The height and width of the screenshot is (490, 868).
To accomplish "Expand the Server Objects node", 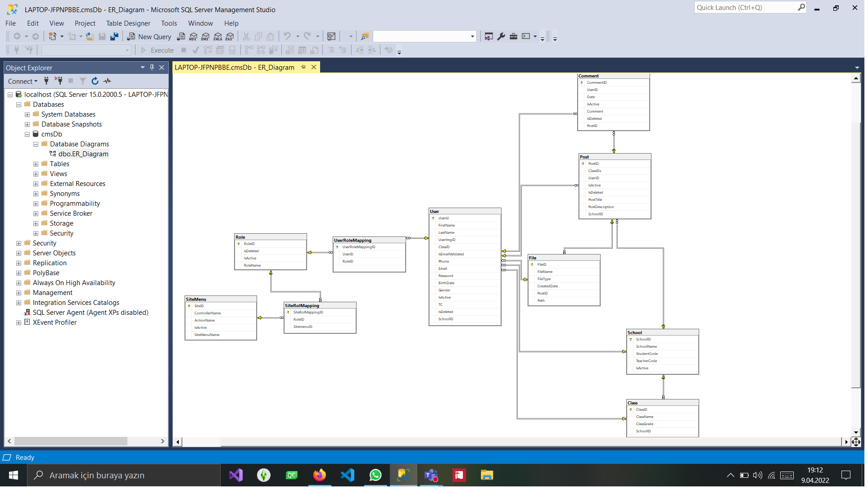I will click(18, 253).
